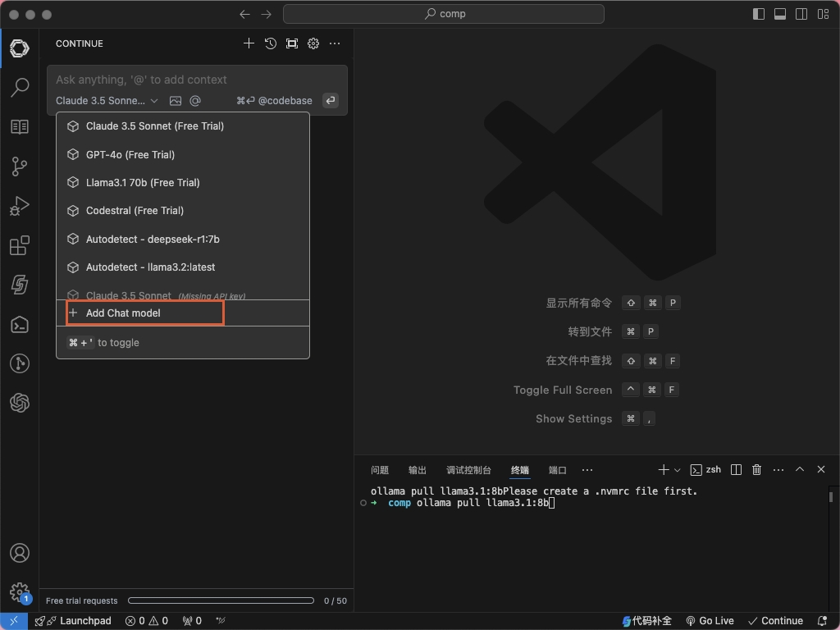Switch to the 输出 panel tab
The width and height of the screenshot is (840, 630).
click(418, 470)
